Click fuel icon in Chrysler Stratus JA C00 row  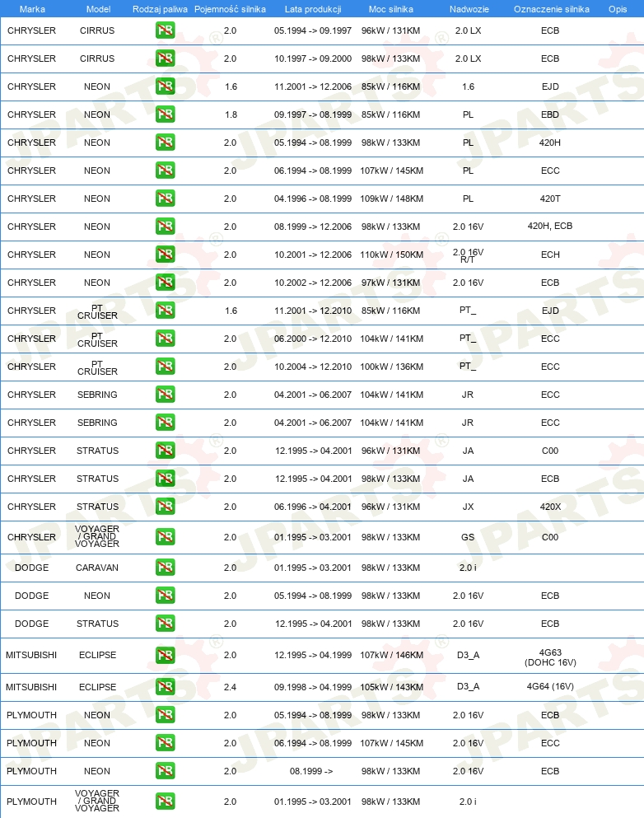tap(166, 451)
